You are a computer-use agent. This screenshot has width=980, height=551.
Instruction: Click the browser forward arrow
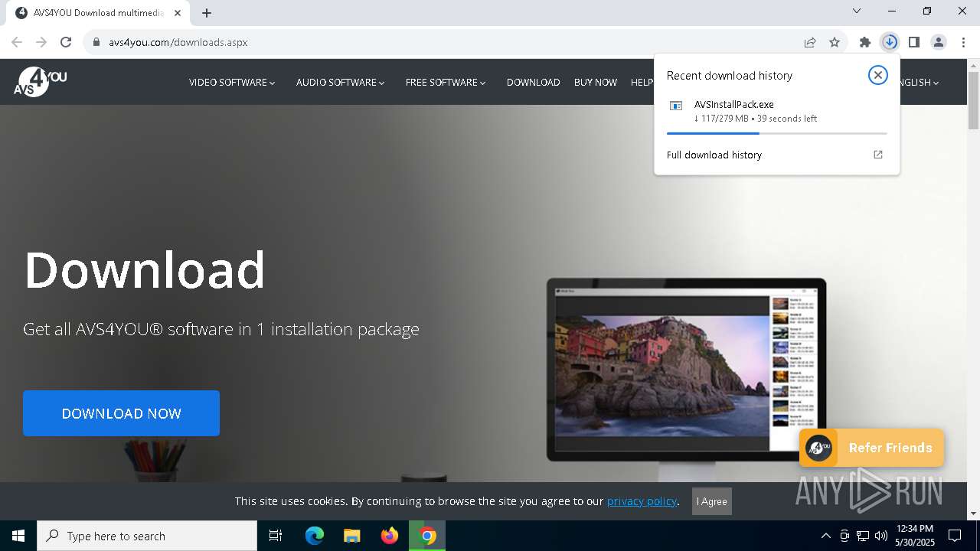[x=41, y=42]
